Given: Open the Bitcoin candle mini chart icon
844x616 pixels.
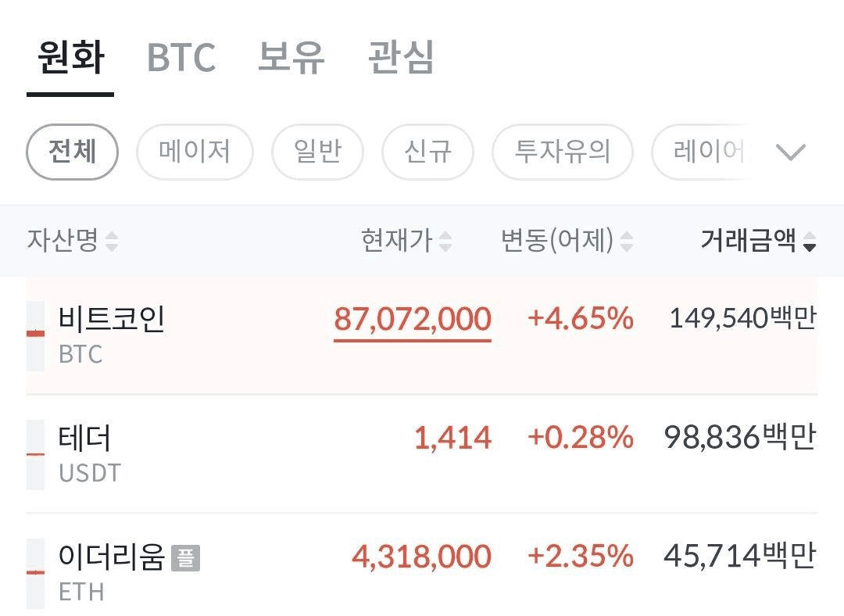Looking at the screenshot, I should click(35, 336).
